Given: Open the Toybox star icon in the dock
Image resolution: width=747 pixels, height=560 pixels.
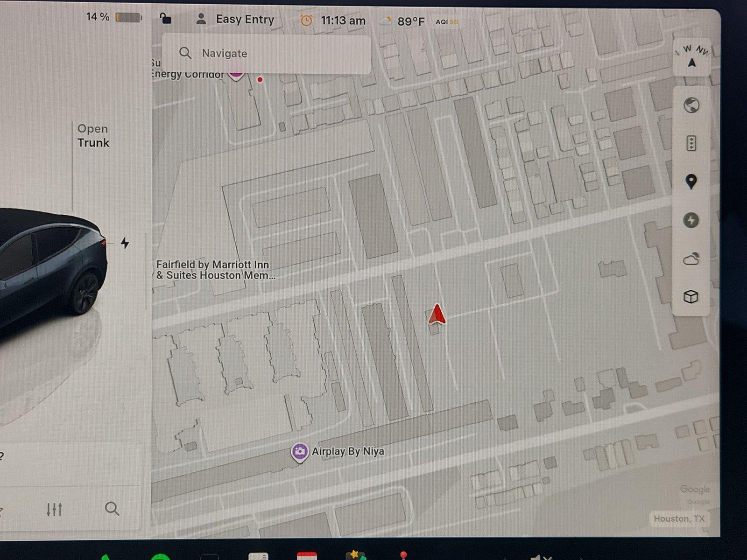Looking at the screenshot, I should (355, 555).
